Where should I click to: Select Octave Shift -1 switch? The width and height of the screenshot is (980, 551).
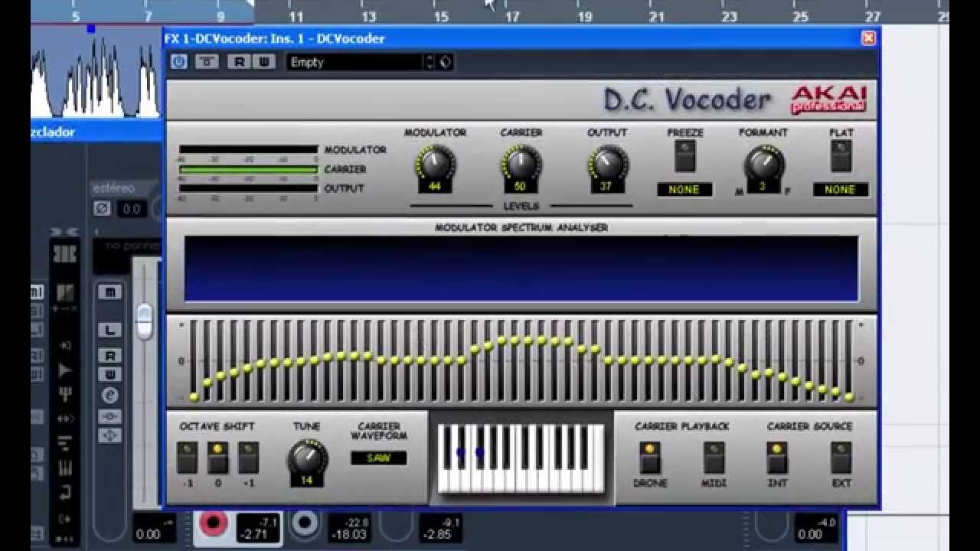[188, 458]
